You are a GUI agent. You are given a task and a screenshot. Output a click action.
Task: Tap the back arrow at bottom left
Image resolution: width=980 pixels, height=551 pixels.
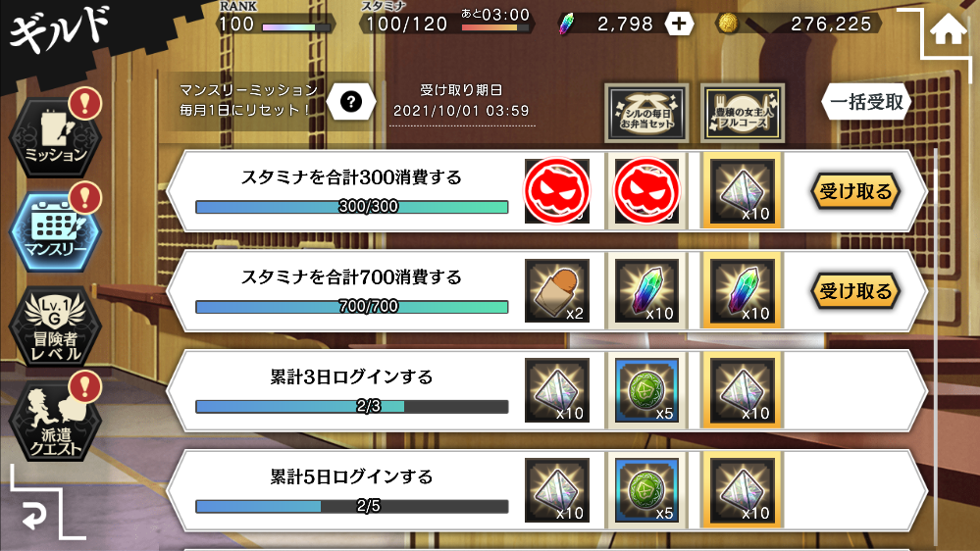click(x=33, y=516)
